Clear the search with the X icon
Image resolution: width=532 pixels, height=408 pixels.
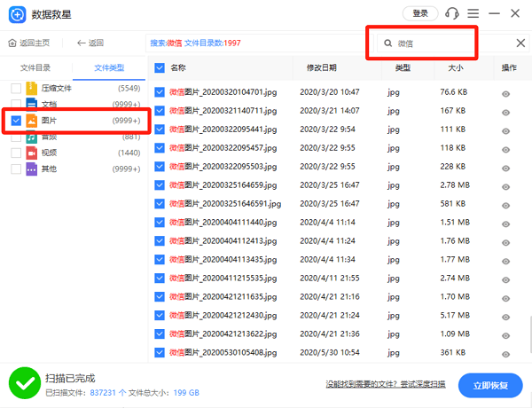tap(520, 43)
